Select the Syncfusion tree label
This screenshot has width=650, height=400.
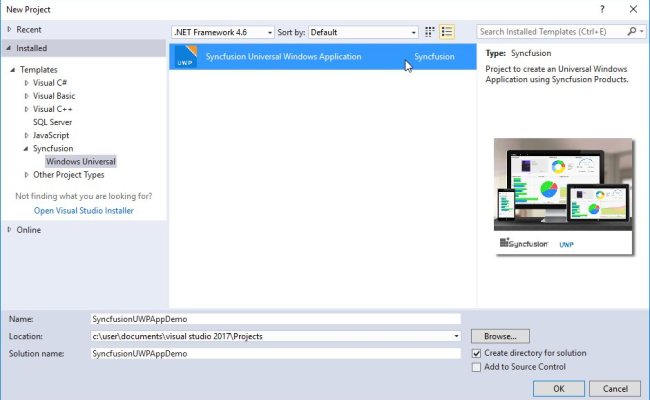click(53, 148)
